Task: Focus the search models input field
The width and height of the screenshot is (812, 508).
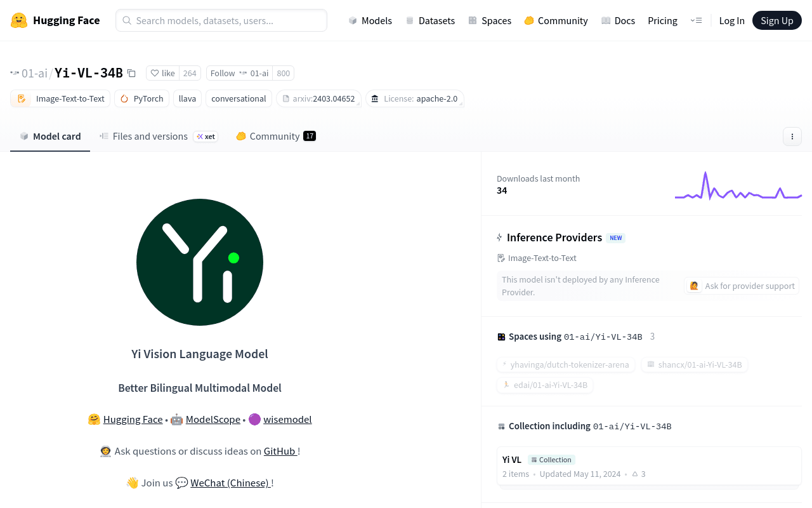Action: click(221, 20)
